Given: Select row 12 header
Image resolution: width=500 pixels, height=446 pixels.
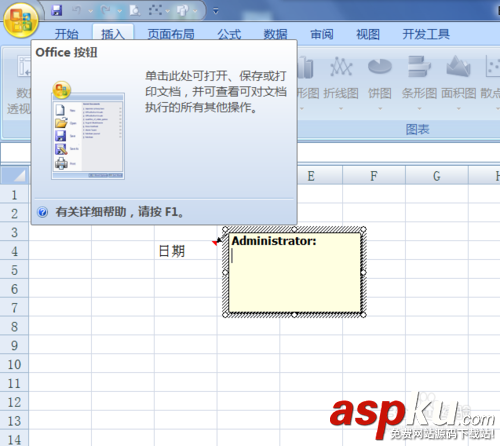Looking at the screenshot, I should pos(14,402).
